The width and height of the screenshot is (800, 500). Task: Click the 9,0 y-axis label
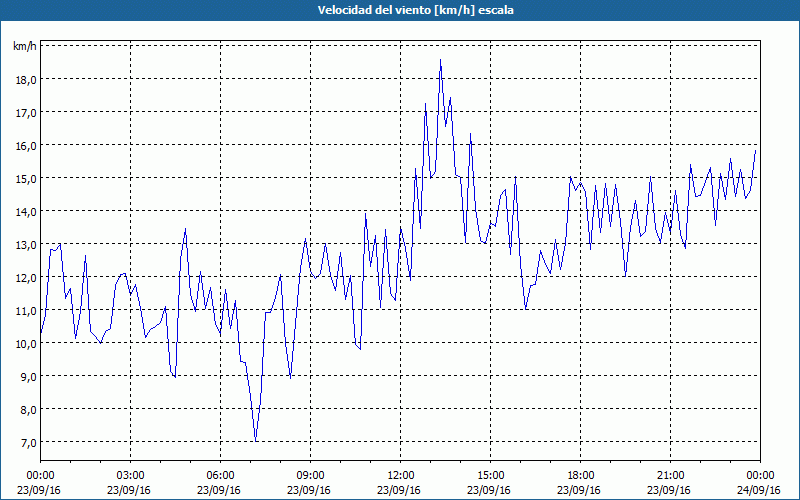pyautogui.click(x=29, y=377)
